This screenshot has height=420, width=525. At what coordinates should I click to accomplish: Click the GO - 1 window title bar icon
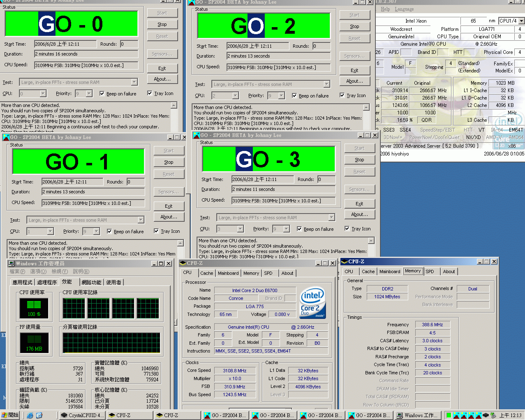pyautogui.click(x=6, y=137)
